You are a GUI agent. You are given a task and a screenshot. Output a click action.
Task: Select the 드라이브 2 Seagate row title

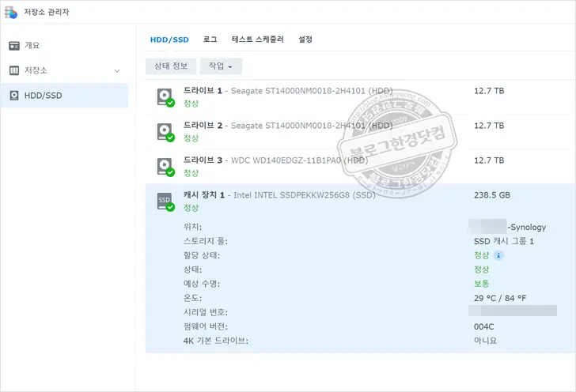coord(288,126)
